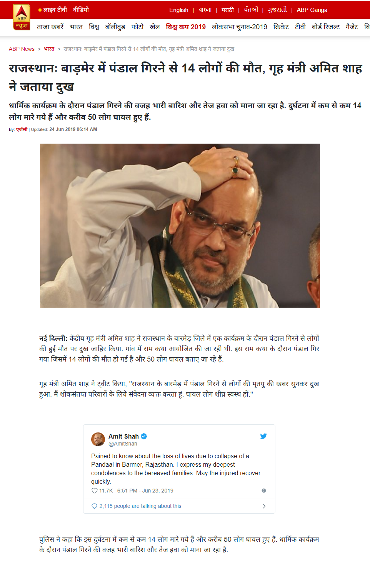Click the verified badge beside Amit Shah

(144, 436)
